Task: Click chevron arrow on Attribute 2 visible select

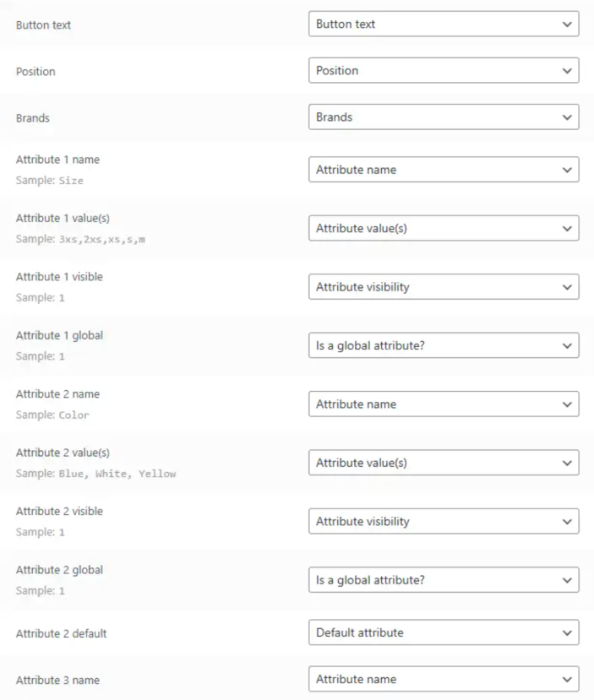Action: 567,522
